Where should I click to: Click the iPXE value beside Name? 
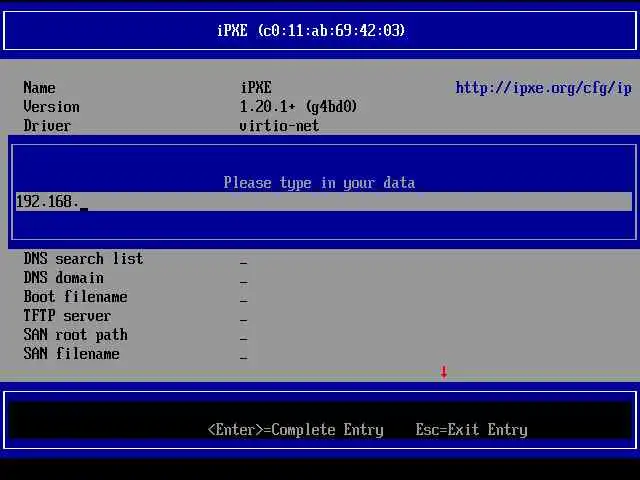[256, 88]
